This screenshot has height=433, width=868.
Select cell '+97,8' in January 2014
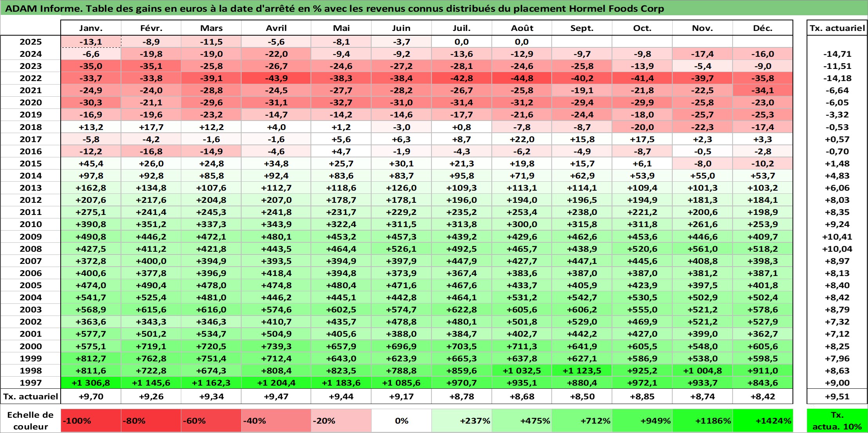[x=91, y=176]
